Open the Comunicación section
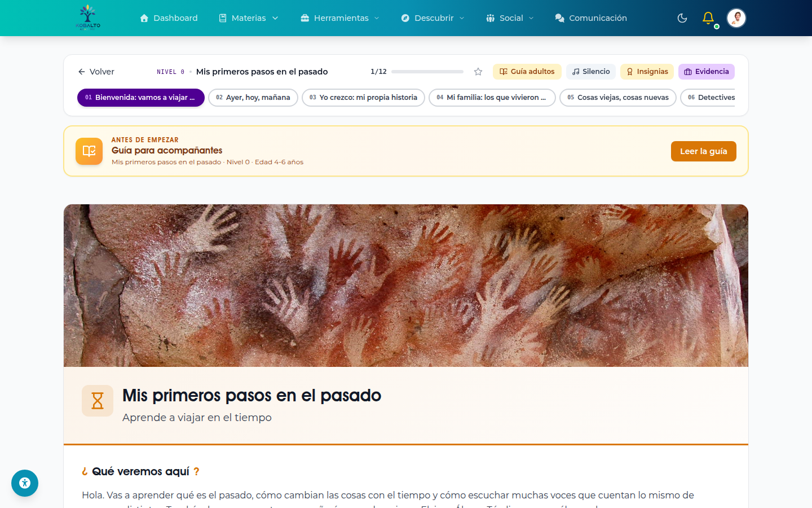Image resolution: width=812 pixels, height=508 pixels. [x=591, y=18]
